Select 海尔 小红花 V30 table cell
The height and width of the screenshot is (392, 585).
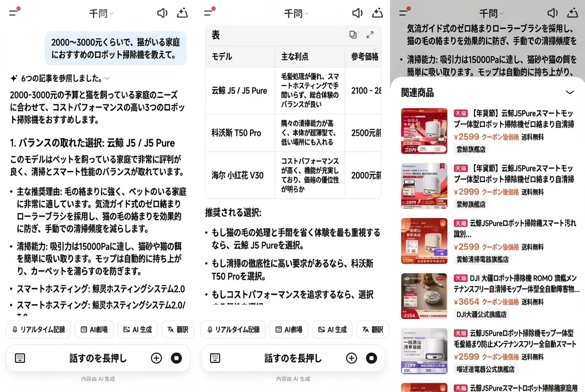[x=239, y=175]
